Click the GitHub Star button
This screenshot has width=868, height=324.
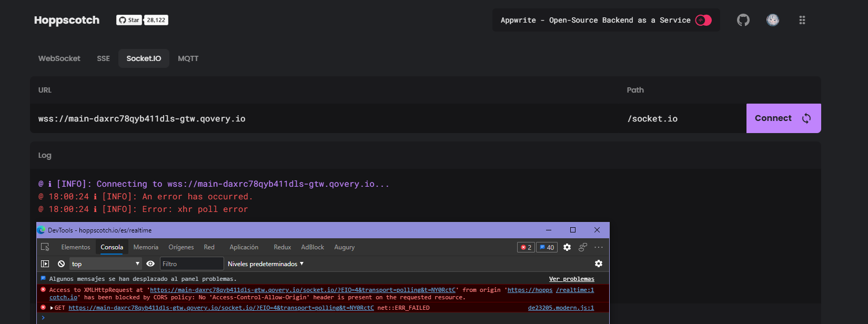coord(129,20)
